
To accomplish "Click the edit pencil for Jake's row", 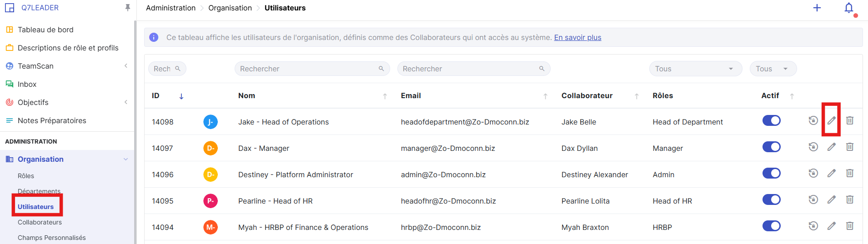I will pos(831,120).
